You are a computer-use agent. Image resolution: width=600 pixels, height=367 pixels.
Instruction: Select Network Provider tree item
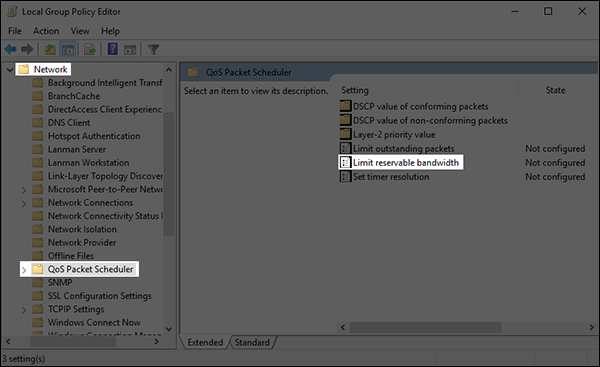tap(82, 243)
